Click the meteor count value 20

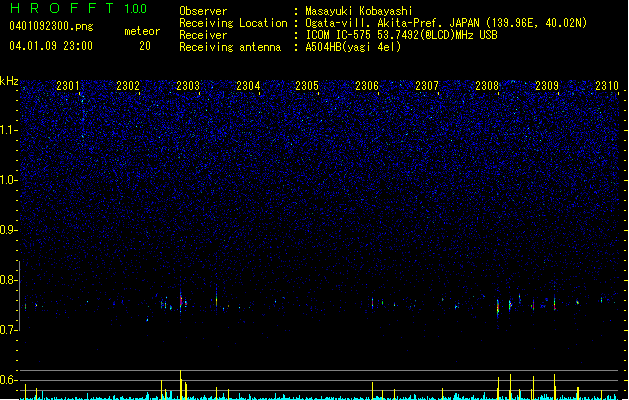145,46
